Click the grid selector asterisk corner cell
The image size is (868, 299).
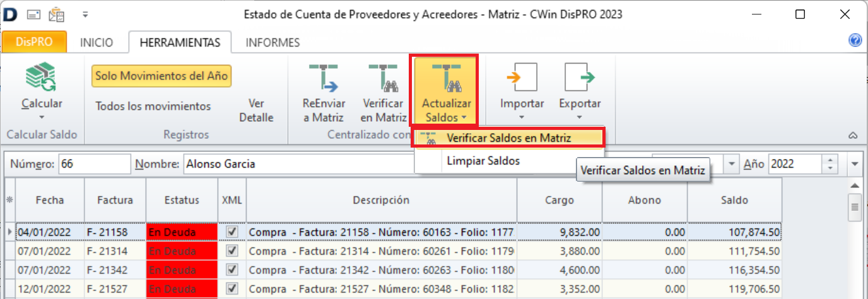tap(9, 200)
